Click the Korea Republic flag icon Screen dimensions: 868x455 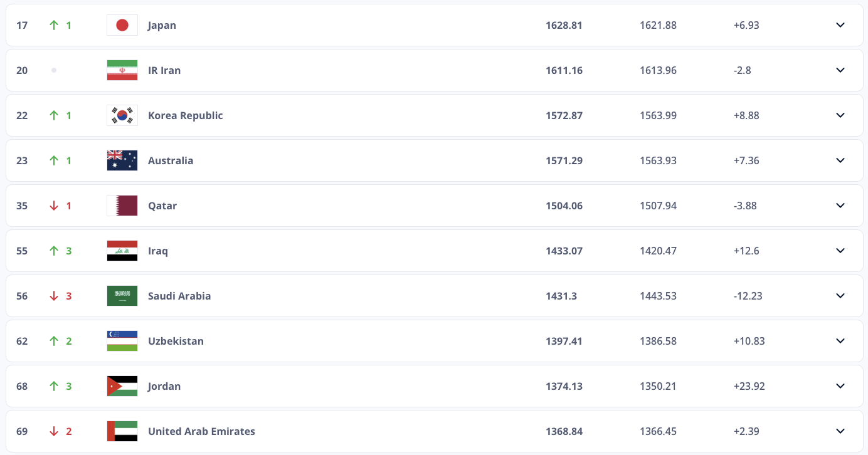click(122, 115)
